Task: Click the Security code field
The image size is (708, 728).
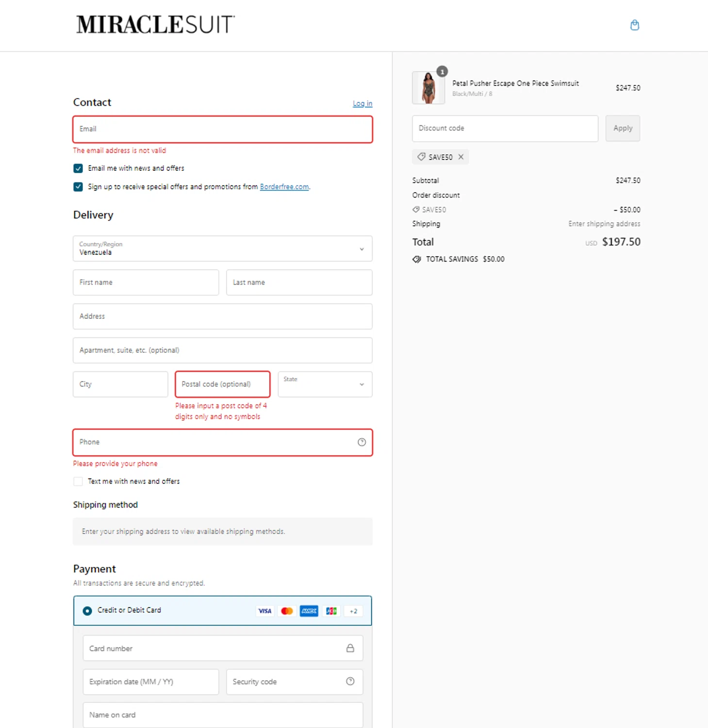Action: pyautogui.click(x=295, y=682)
